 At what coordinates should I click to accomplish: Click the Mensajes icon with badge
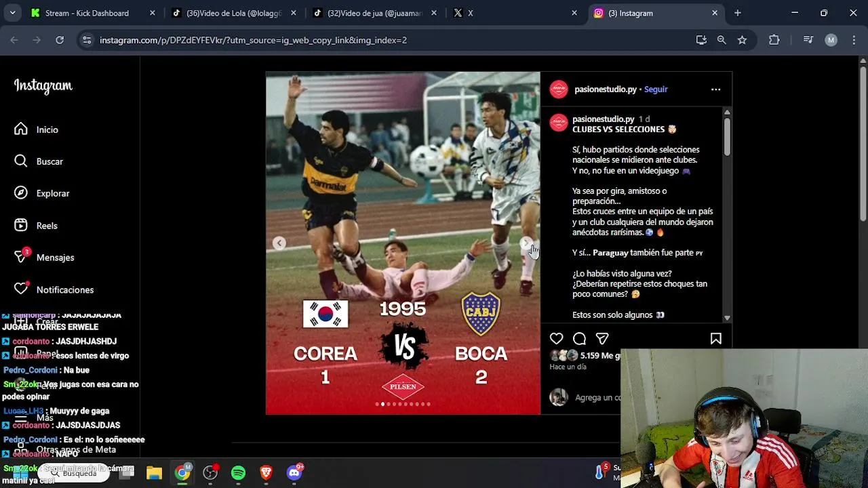(22, 256)
